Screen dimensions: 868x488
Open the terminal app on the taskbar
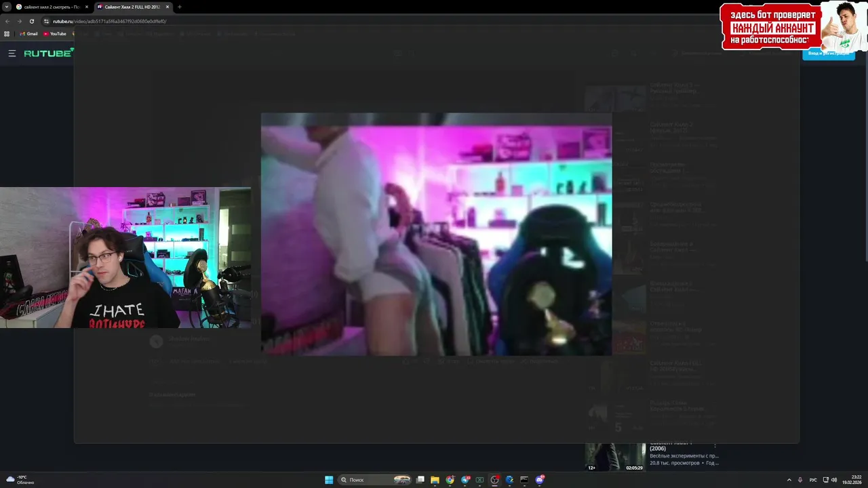(x=524, y=480)
